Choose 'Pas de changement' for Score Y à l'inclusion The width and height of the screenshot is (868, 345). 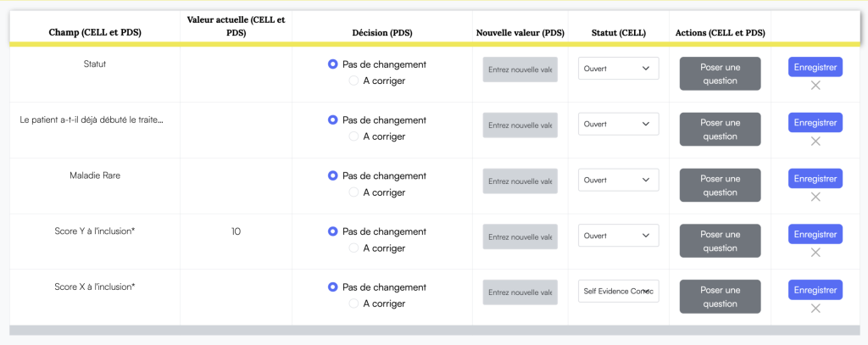(333, 231)
